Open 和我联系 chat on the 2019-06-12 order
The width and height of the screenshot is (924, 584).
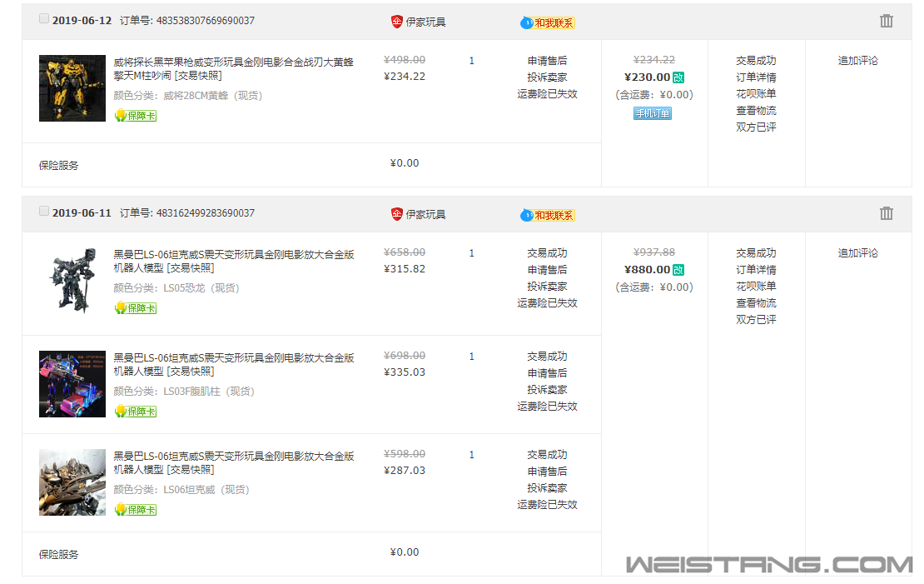[548, 22]
